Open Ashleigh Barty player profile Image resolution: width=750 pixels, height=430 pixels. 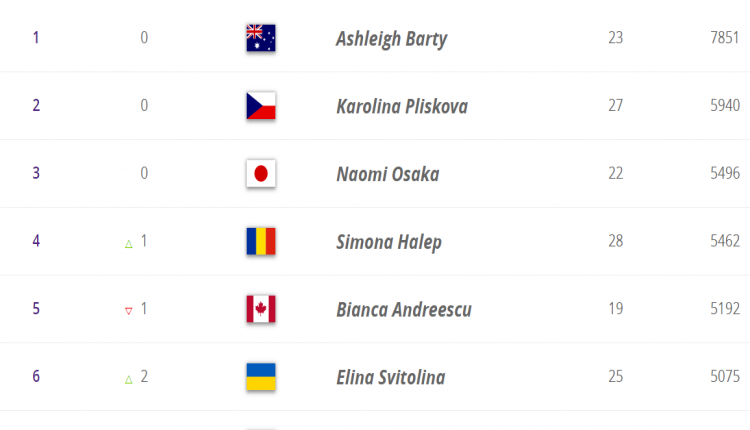(x=391, y=39)
